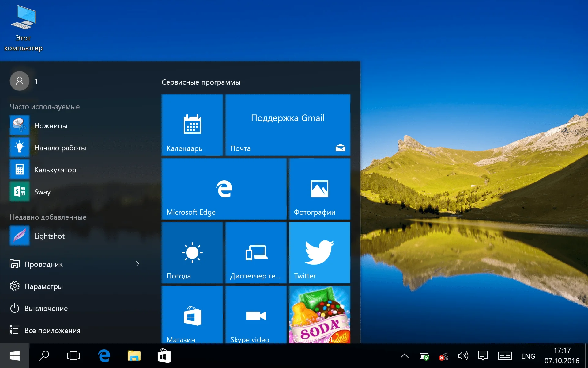Click Выключение power button
588x368 pixels.
(x=46, y=309)
